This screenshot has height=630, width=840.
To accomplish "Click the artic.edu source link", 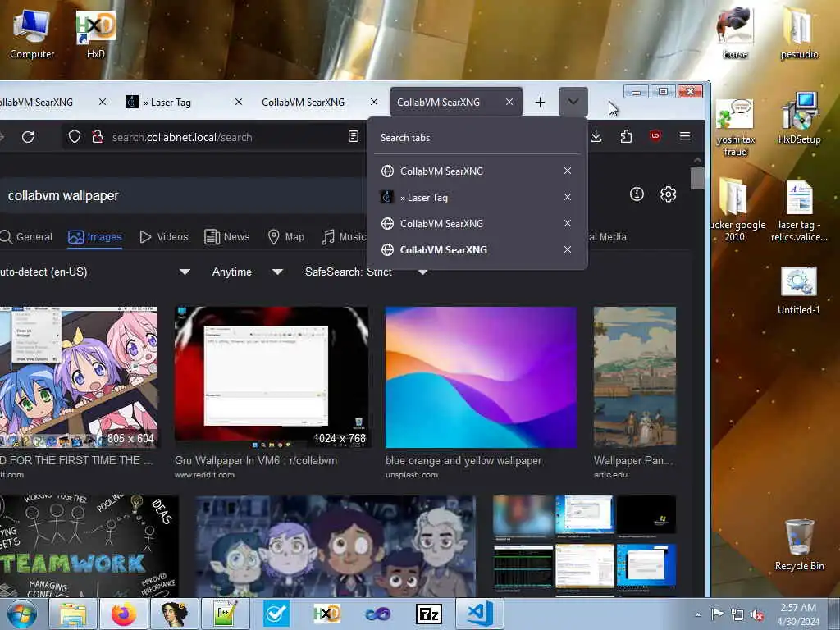I will pyautogui.click(x=610, y=475).
